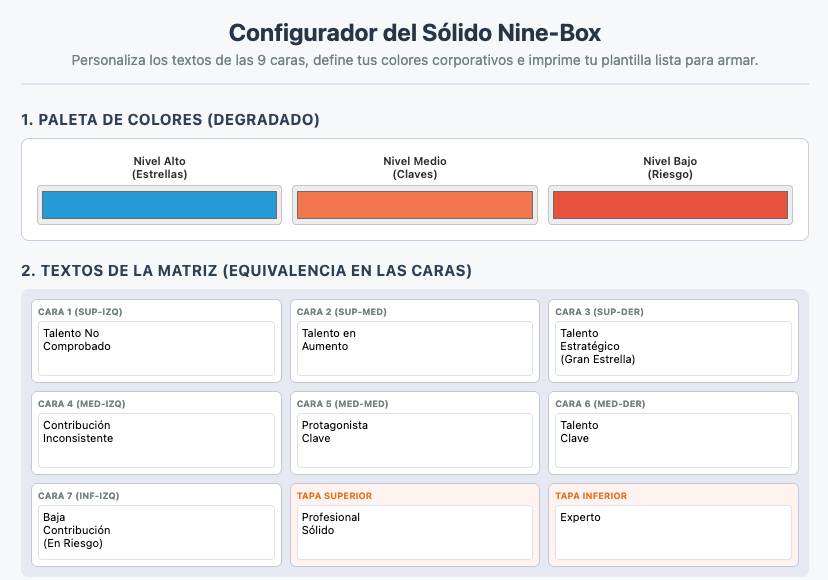Click the 'Nivel Medio (Claves)' label
828x580 pixels.
tap(415, 167)
